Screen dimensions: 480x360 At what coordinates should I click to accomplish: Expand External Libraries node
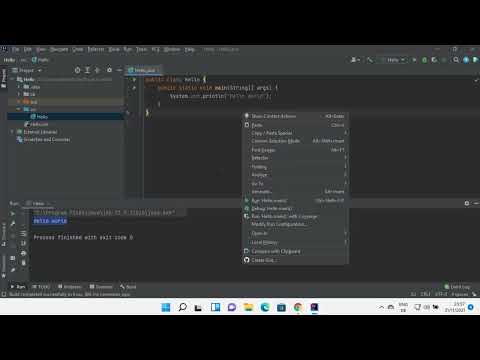coord(13,132)
